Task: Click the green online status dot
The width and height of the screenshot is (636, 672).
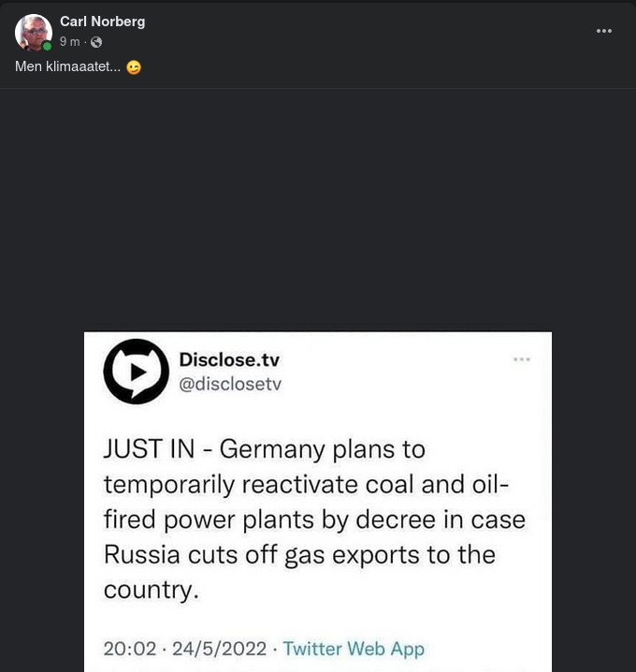Action: (47, 46)
